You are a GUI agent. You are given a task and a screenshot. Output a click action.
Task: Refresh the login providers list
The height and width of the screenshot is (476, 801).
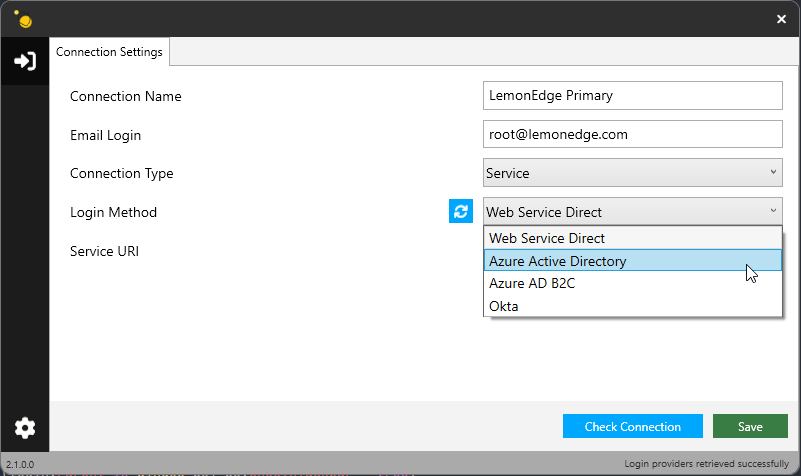coord(461,211)
